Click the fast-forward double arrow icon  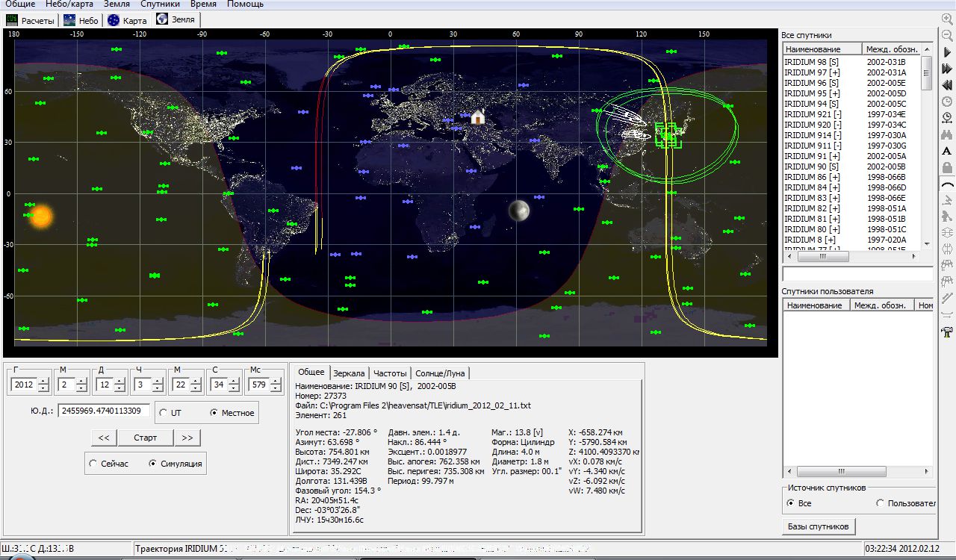pyautogui.click(x=947, y=68)
